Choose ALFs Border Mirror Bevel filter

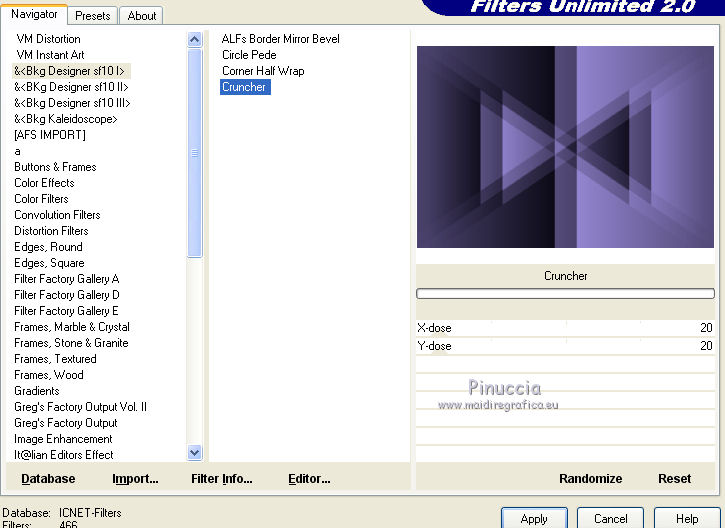280,39
